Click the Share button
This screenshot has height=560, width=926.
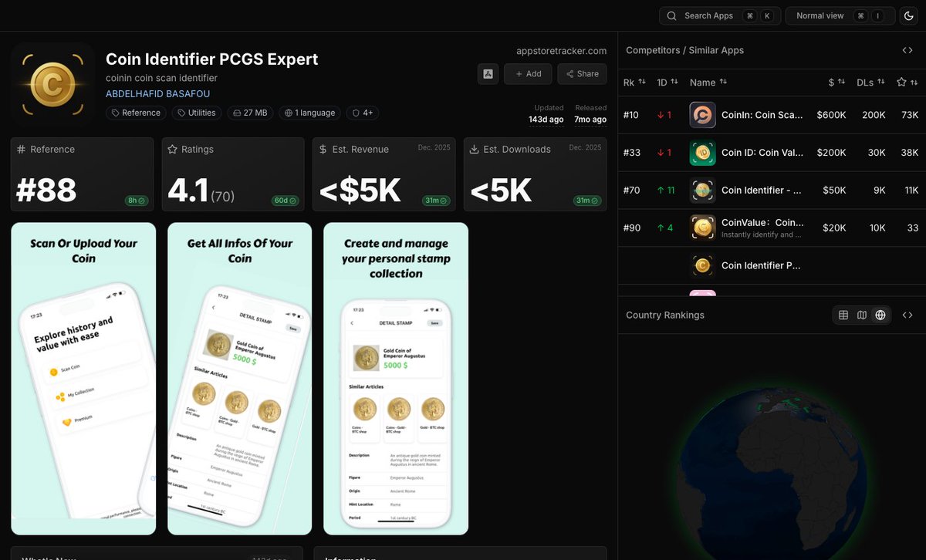point(582,74)
